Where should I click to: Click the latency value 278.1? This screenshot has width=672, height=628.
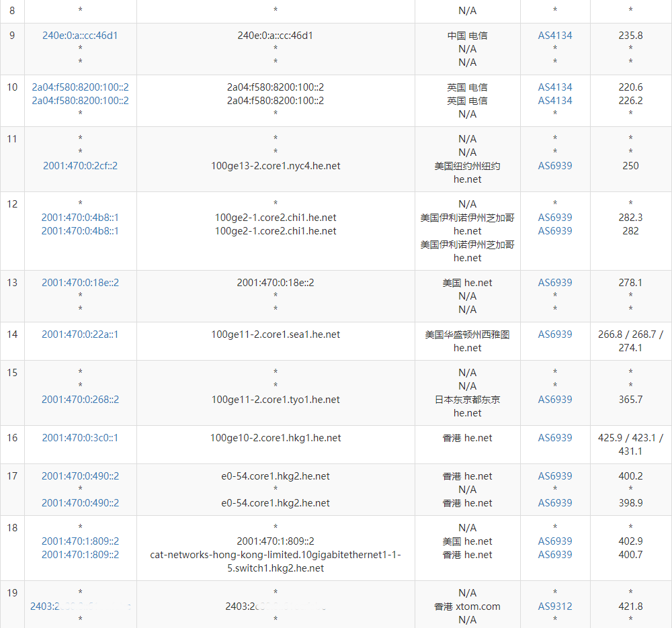(x=630, y=283)
